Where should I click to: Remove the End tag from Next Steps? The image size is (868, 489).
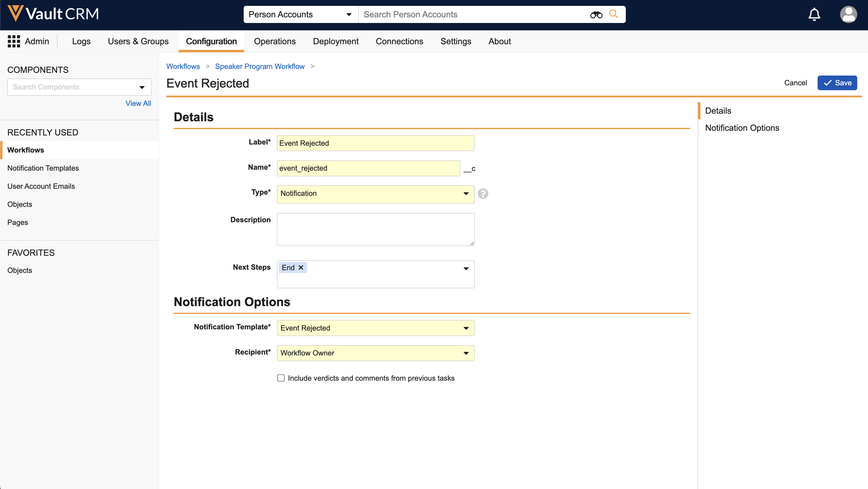coord(301,267)
